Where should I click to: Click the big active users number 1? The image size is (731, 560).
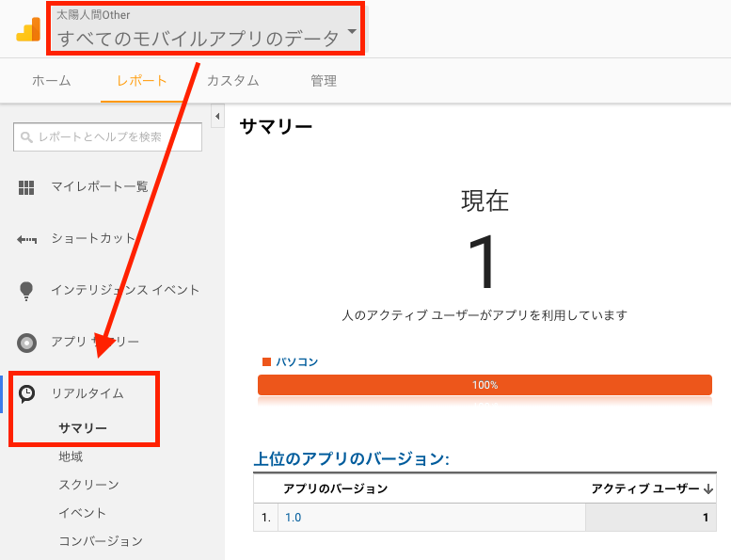pos(483,262)
